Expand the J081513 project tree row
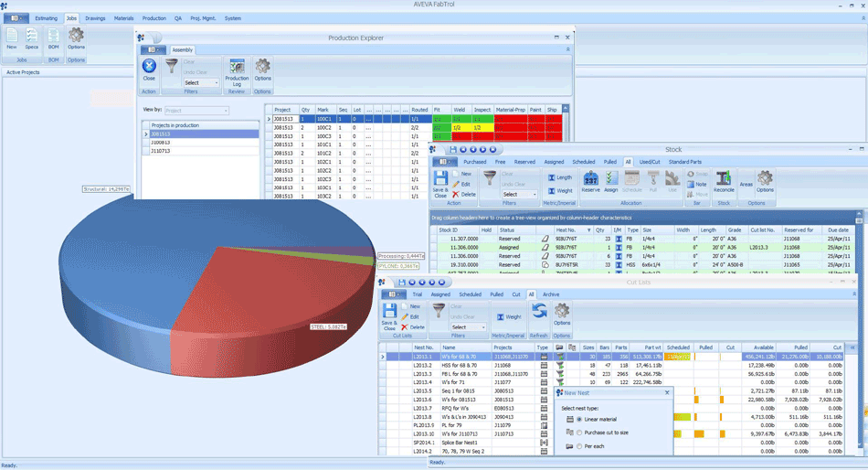868x470 pixels. point(146,134)
